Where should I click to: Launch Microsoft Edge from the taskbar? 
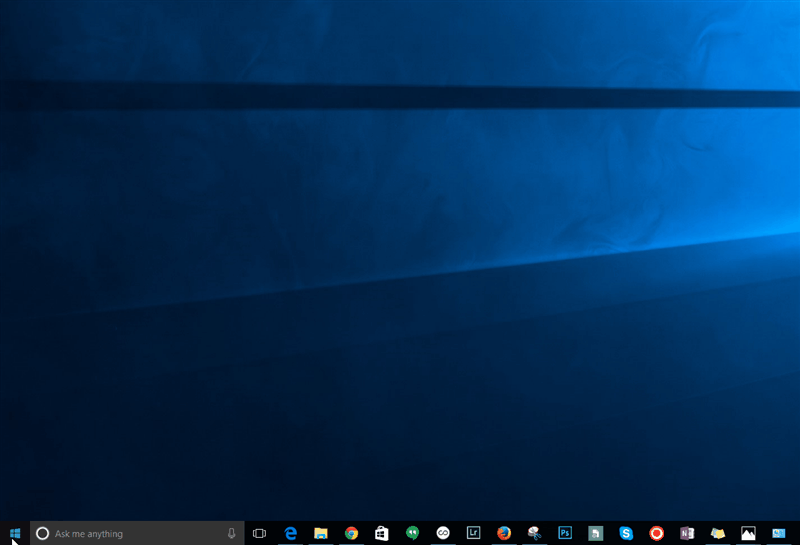click(290, 533)
